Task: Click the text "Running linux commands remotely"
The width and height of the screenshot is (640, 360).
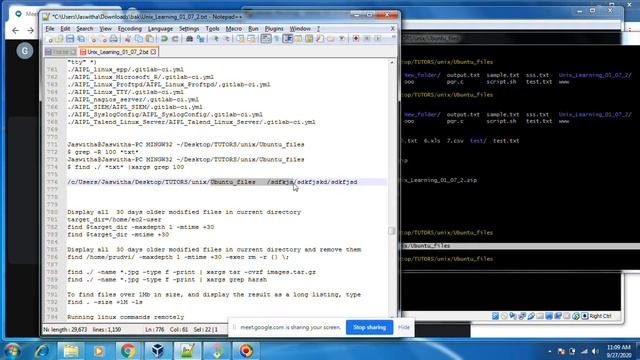Action: click(x=126, y=317)
